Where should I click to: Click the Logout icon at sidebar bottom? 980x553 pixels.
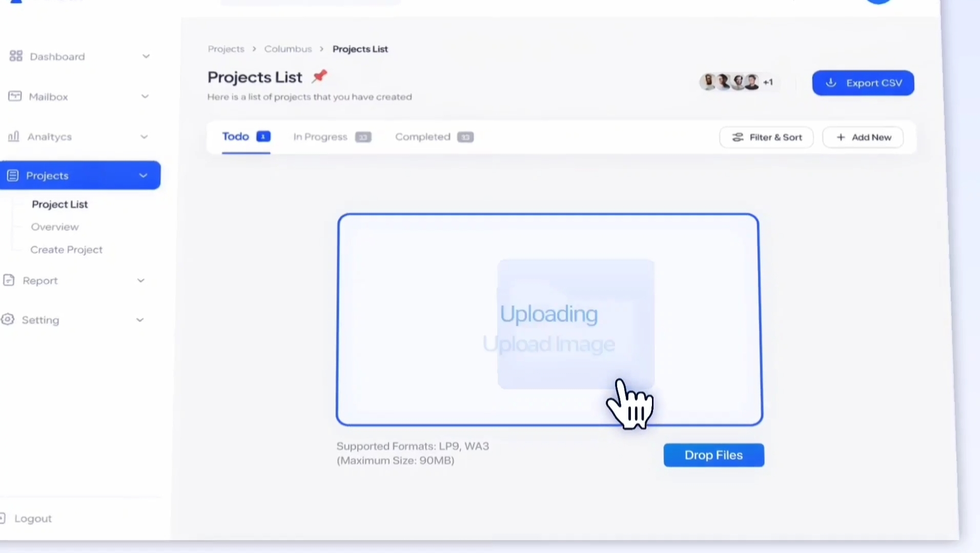(x=4, y=519)
